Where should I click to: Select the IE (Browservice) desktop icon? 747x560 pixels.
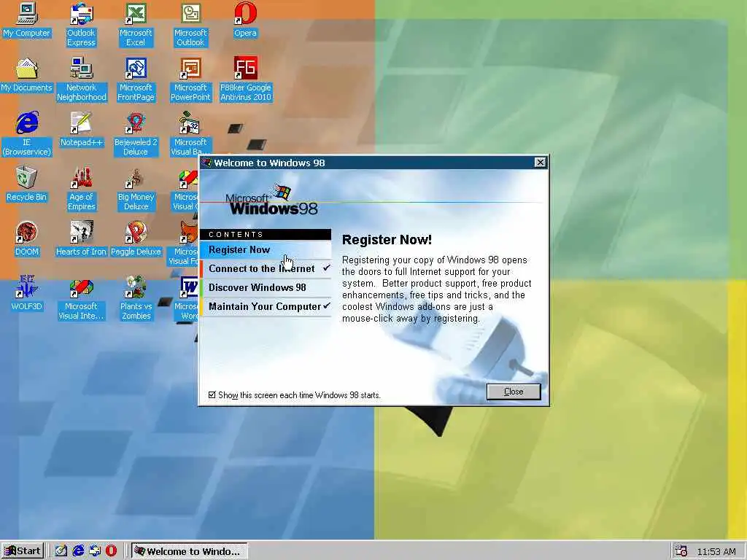tap(27, 134)
